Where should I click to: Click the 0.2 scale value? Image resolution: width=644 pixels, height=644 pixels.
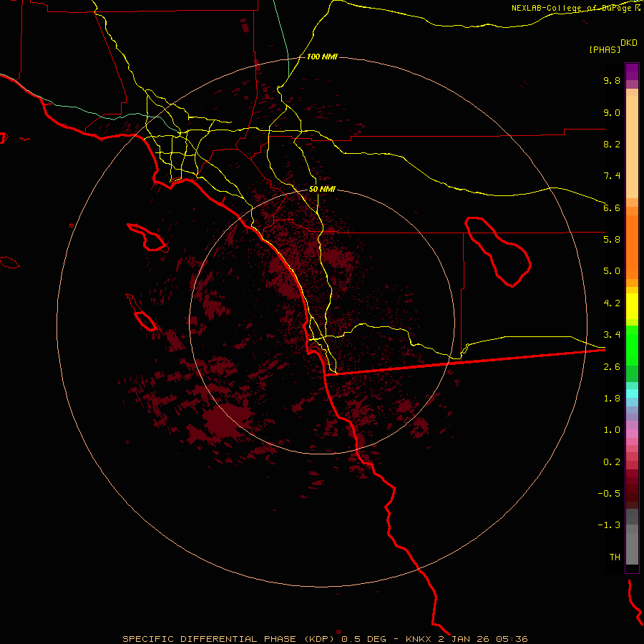click(612, 462)
